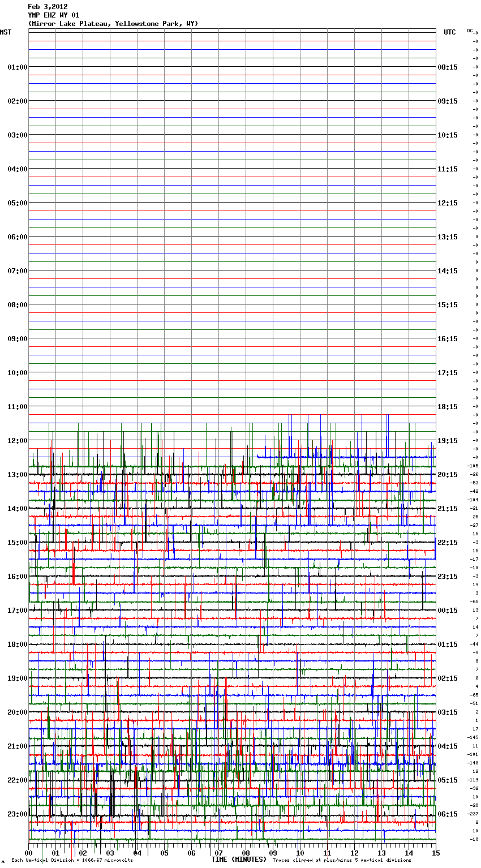Select the 17:00 MST time label
The width and height of the screenshot is (481, 868).
tap(18, 611)
